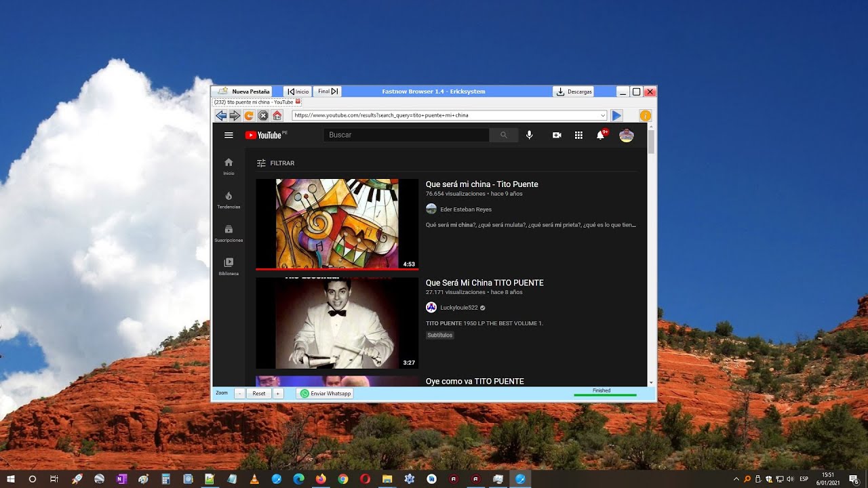Open the YouTube create video camera icon
This screenshot has width=868, height=488.
pos(557,135)
